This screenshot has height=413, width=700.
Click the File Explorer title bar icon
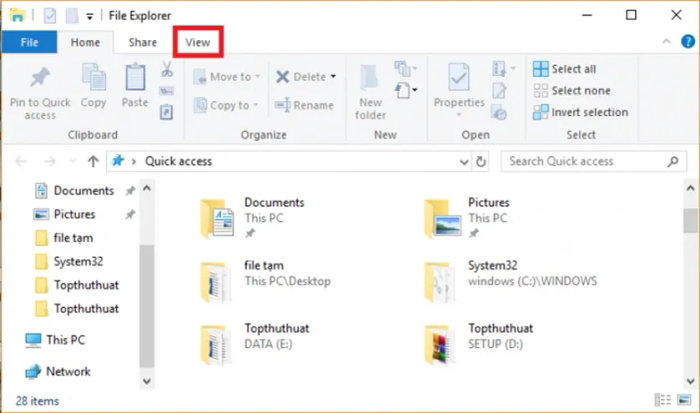17,16
